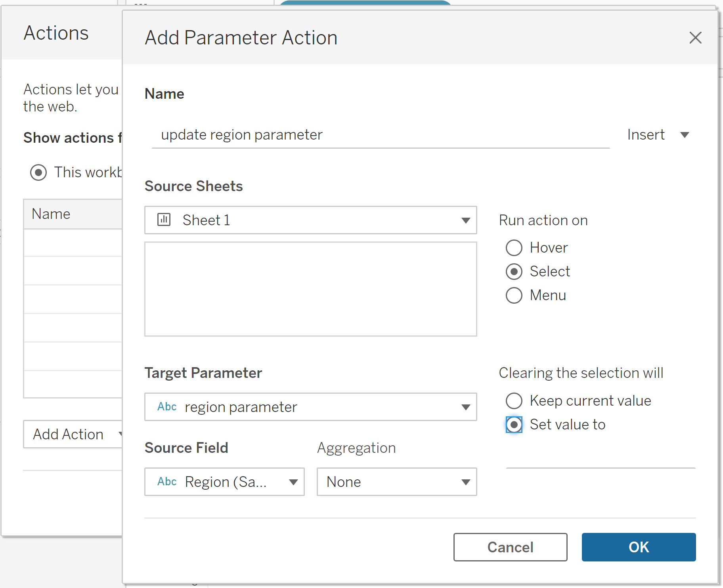Image resolution: width=723 pixels, height=588 pixels.
Task: Close the Add Parameter Action dialog
Action: 695,38
